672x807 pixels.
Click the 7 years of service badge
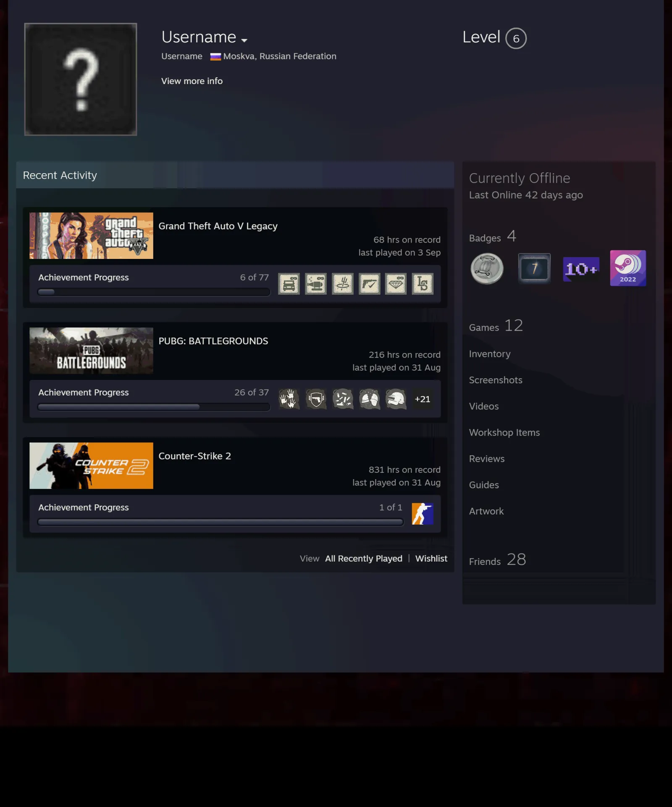534,269
